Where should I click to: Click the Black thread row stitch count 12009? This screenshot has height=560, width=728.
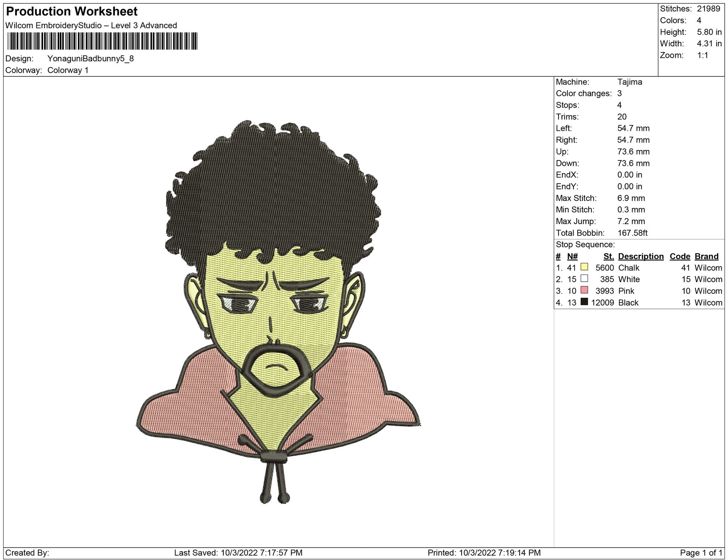tap(602, 302)
